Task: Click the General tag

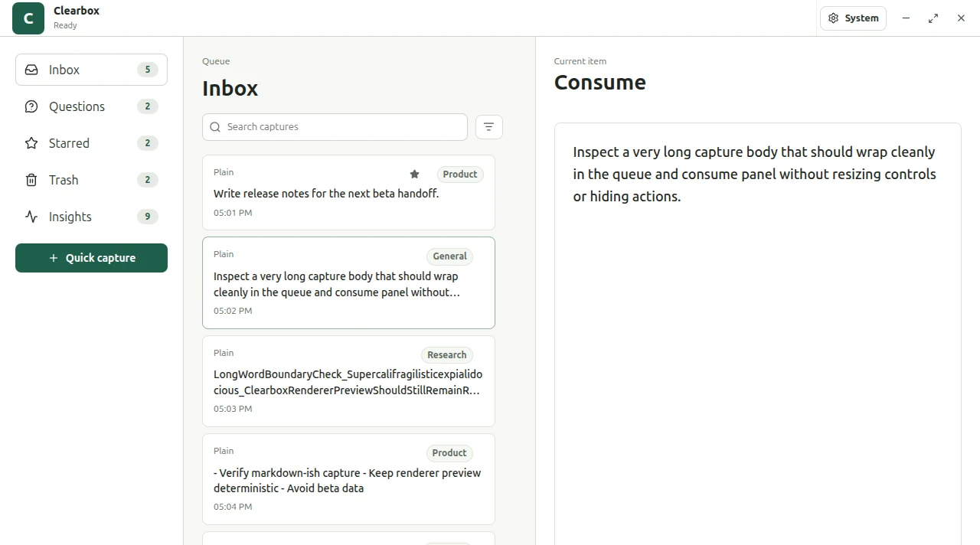Action: pos(449,256)
